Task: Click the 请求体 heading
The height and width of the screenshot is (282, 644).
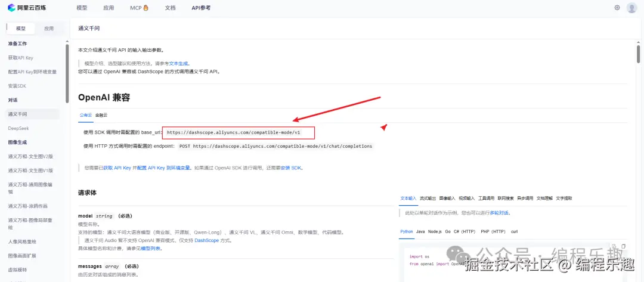Action: [88, 193]
